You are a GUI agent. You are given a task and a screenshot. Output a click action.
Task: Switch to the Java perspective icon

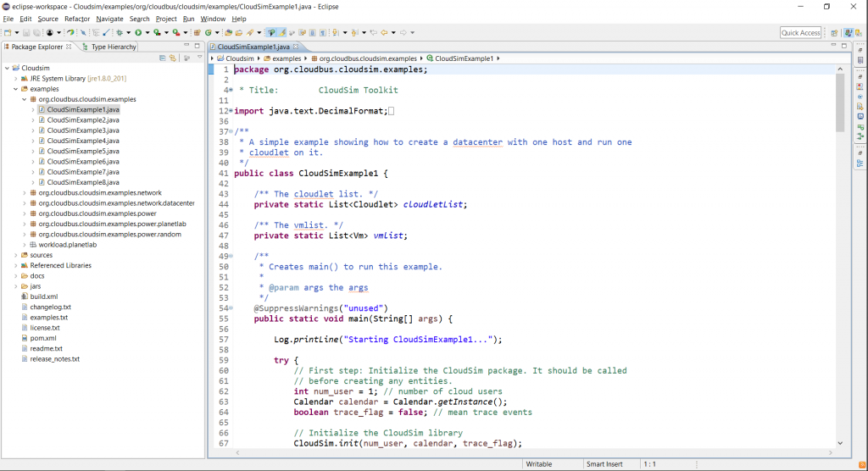tap(848, 33)
